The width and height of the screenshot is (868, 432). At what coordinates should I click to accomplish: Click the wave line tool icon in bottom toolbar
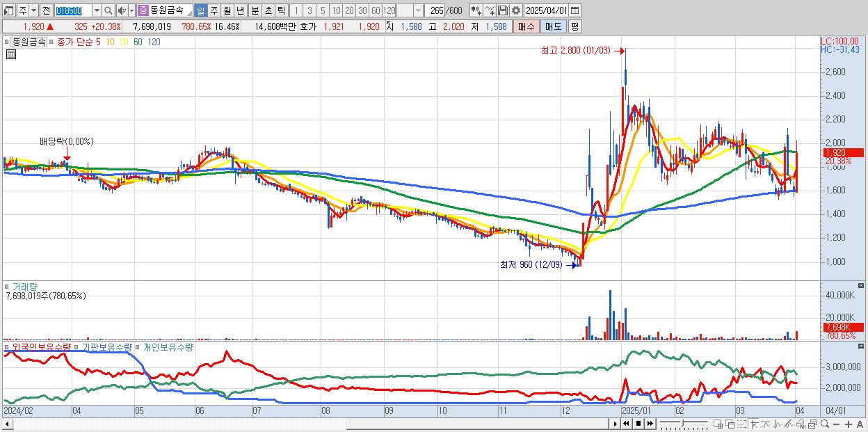[x=778, y=424]
